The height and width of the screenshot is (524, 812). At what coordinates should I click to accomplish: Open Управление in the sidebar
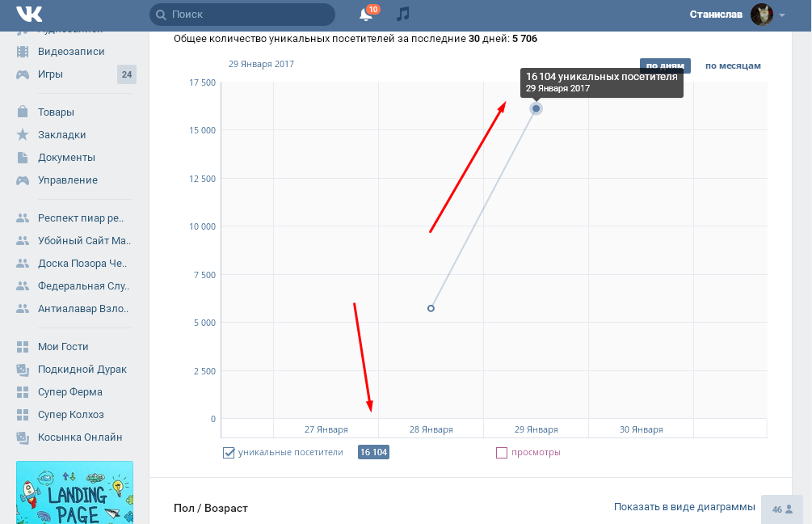(x=67, y=180)
